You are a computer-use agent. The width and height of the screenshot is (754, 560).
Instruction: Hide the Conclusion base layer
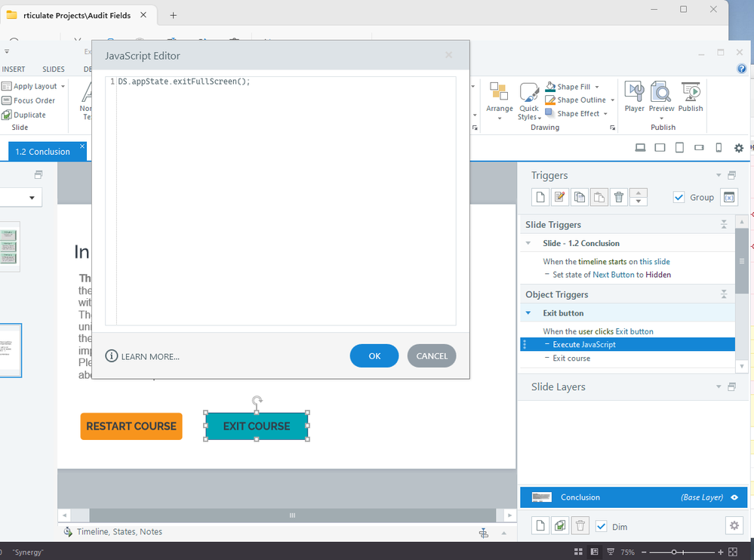coord(734,497)
